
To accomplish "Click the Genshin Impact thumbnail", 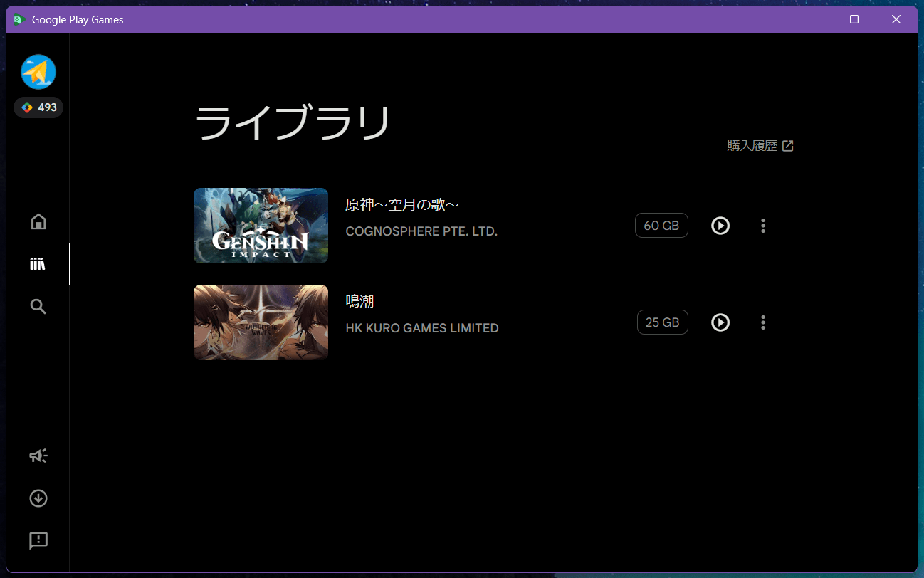I will pos(261,226).
